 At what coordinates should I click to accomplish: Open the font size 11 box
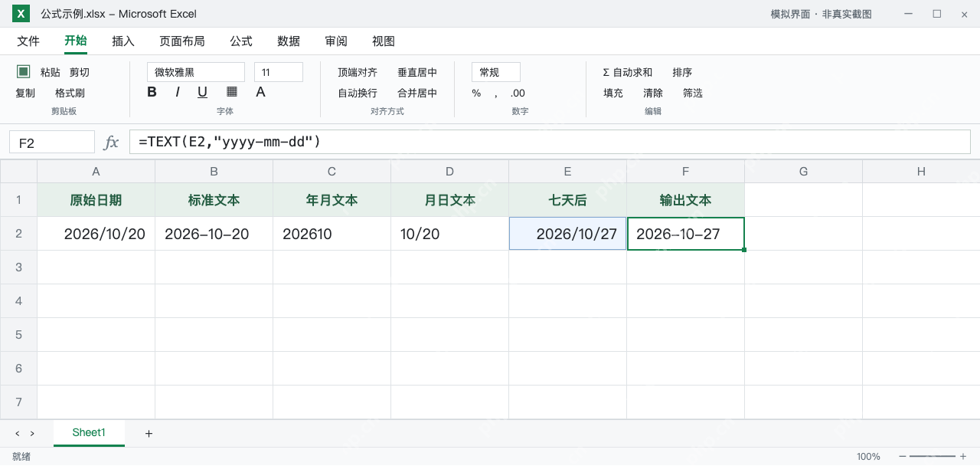click(279, 72)
